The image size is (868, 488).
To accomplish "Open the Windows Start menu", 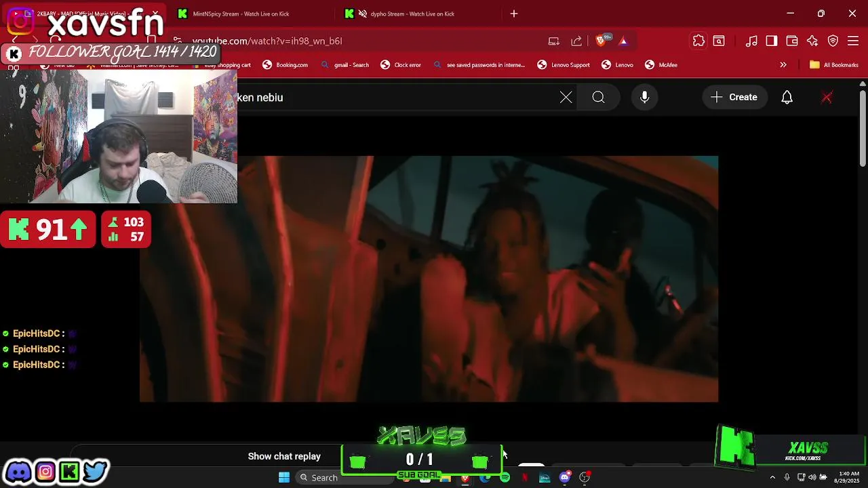I will point(284,478).
